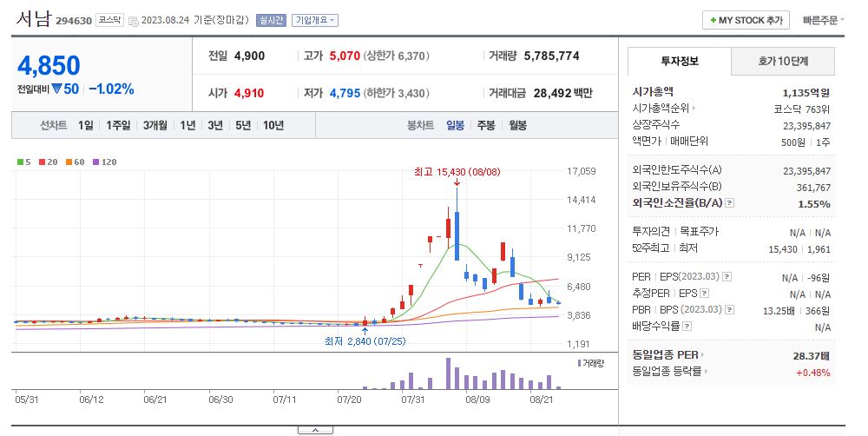The height and width of the screenshot is (436, 868).
Task: Click the 08/09 date axis label
Action: pos(477,400)
